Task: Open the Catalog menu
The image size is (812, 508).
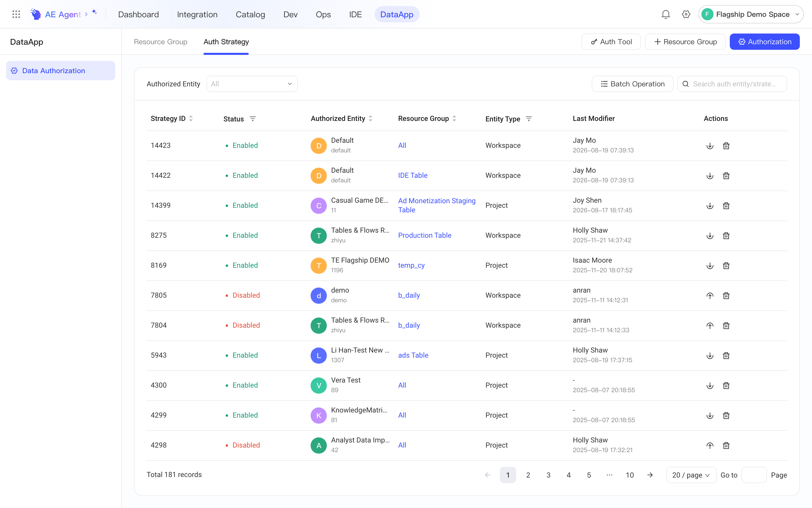Action: (x=250, y=14)
